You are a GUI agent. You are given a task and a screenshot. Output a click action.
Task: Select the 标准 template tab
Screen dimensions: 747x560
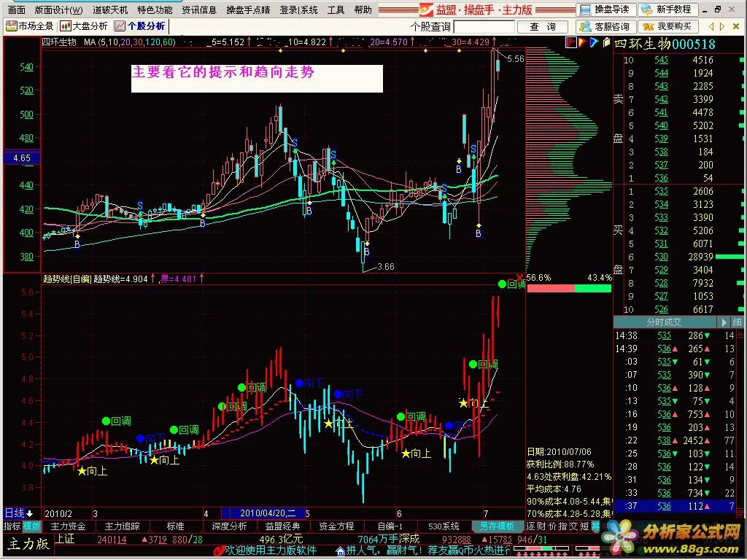175,526
